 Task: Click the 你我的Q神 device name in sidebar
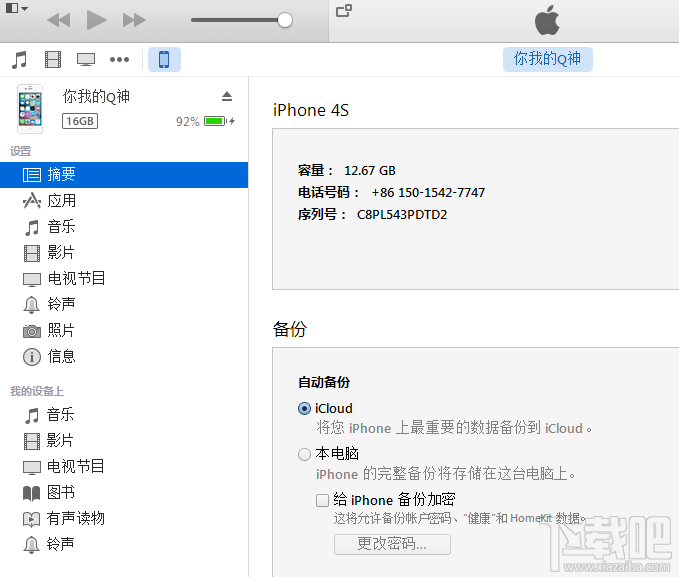pyautogui.click(x=96, y=96)
